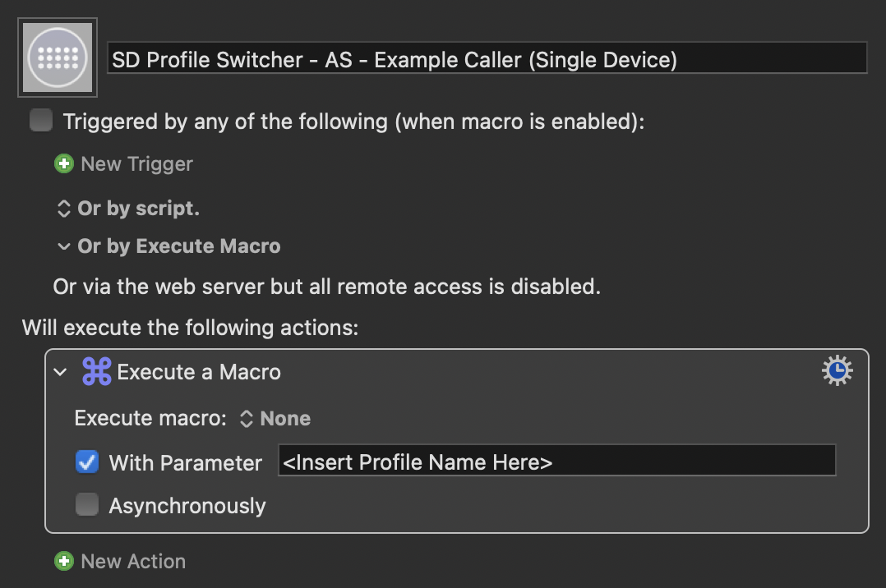Uncheck the With Parameter checkbox

click(87, 462)
